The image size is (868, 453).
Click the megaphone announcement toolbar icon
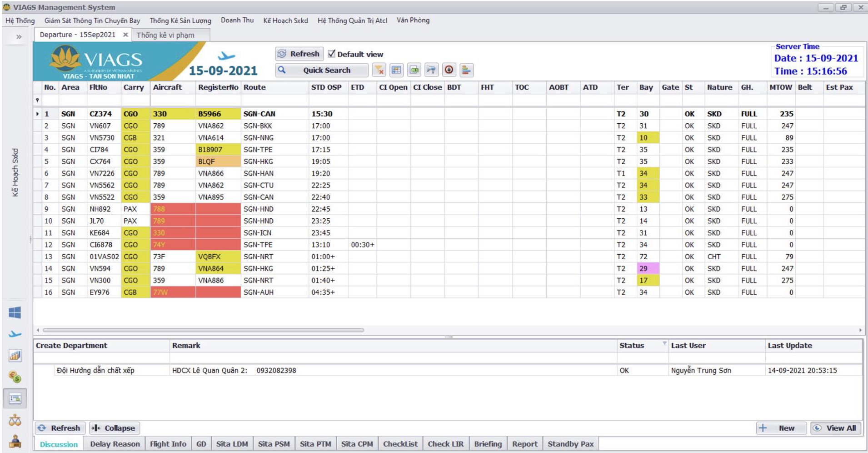pyautogui.click(x=431, y=70)
